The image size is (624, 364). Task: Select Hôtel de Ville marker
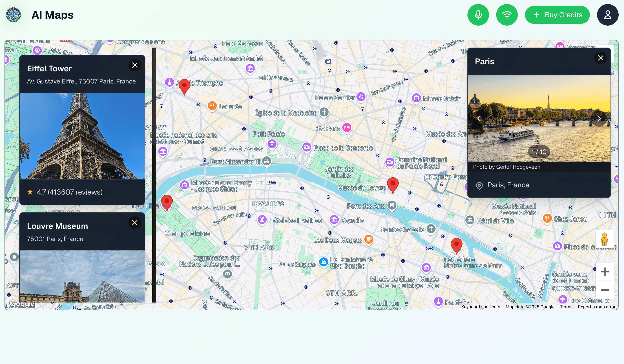coord(469,220)
